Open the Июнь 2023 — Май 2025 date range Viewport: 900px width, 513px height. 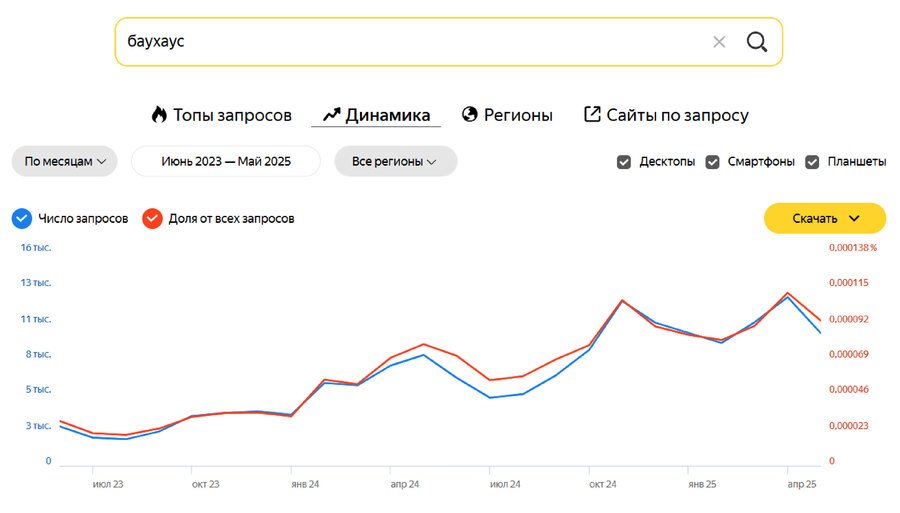coord(226,161)
